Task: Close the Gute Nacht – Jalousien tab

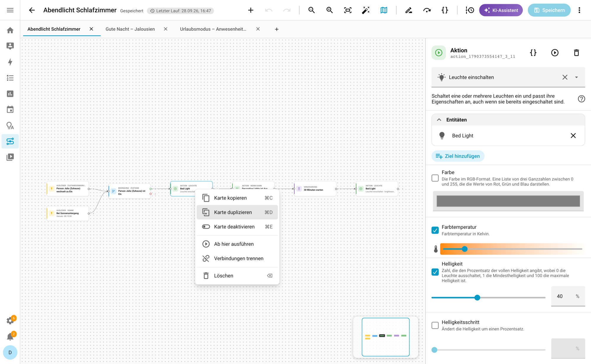Action: click(x=165, y=29)
